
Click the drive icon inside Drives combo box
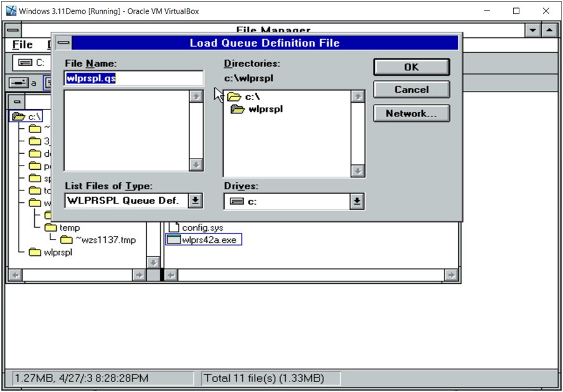coord(237,201)
